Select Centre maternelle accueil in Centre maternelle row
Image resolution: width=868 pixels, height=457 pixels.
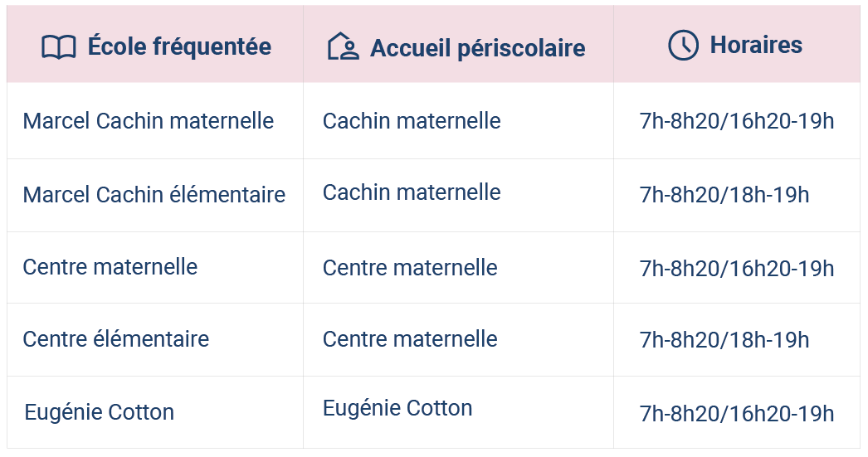(410, 267)
